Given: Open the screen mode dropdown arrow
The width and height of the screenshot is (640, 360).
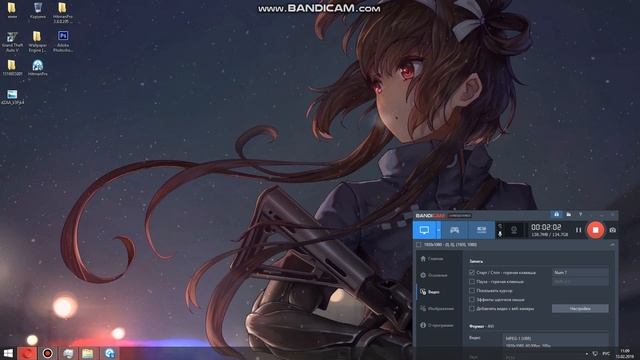Looking at the screenshot, I should [x=439, y=230].
